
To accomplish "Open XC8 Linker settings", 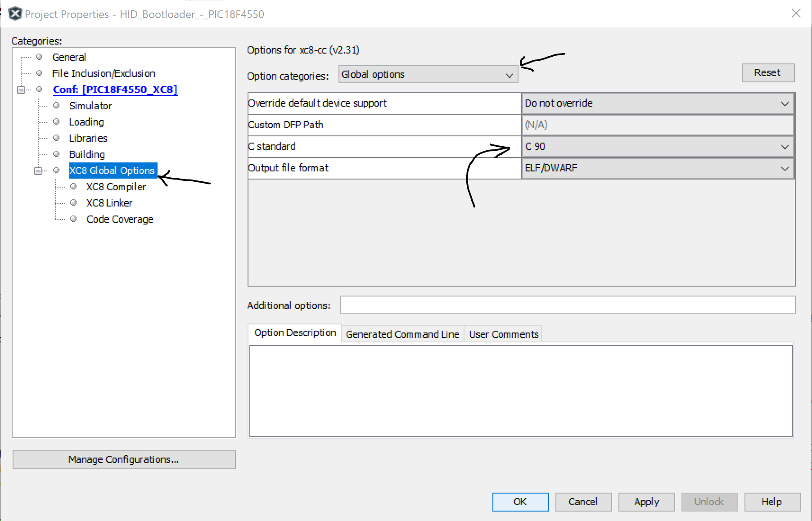I will [109, 203].
